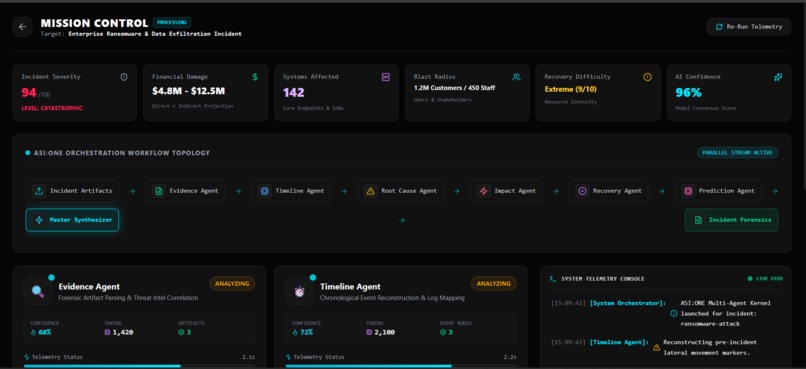The width and height of the screenshot is (806, 369).
Task: Click the 1.2M Customers / 450 Staff text
Action: (x=454, y=88)
